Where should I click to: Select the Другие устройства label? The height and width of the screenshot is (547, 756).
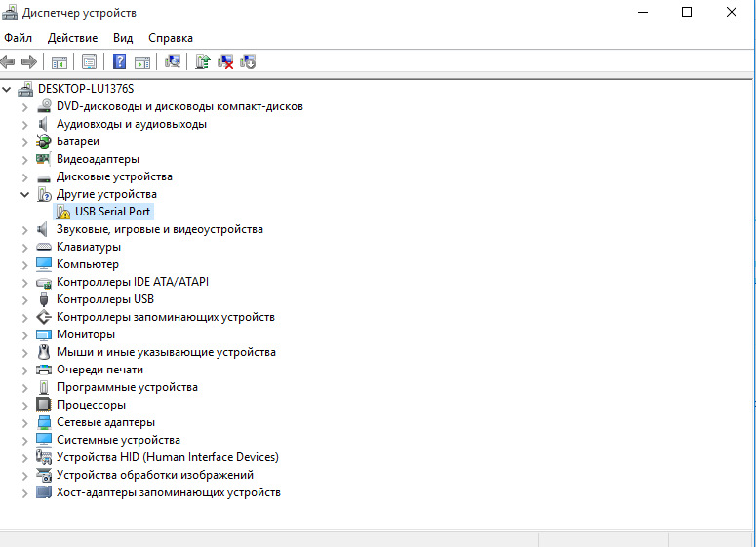(106, 194)
